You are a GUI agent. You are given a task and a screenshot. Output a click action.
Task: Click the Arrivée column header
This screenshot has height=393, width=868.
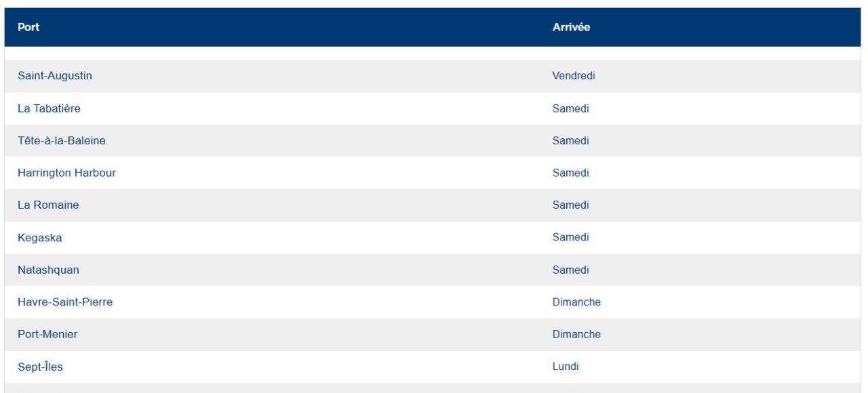[571, 28]
